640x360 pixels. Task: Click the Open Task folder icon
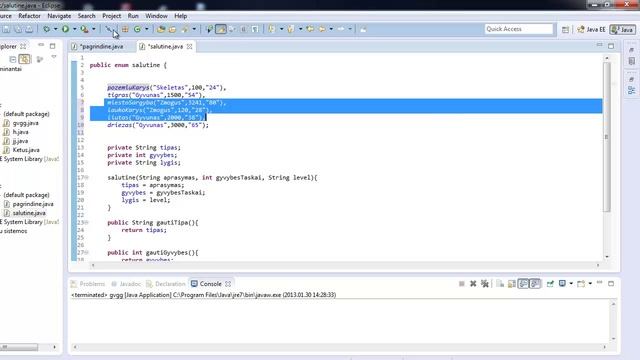coord(173,29)
